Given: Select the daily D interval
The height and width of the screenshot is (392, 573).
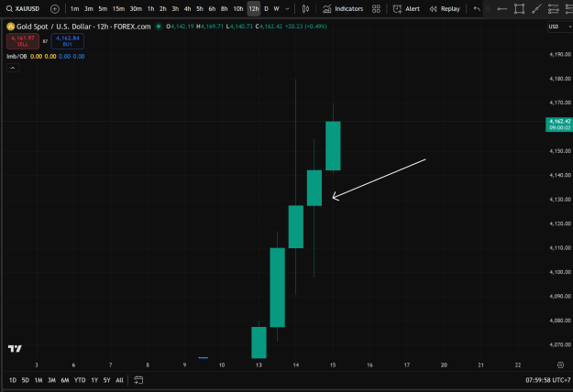Looking at the screenshot, I should 266,9.
